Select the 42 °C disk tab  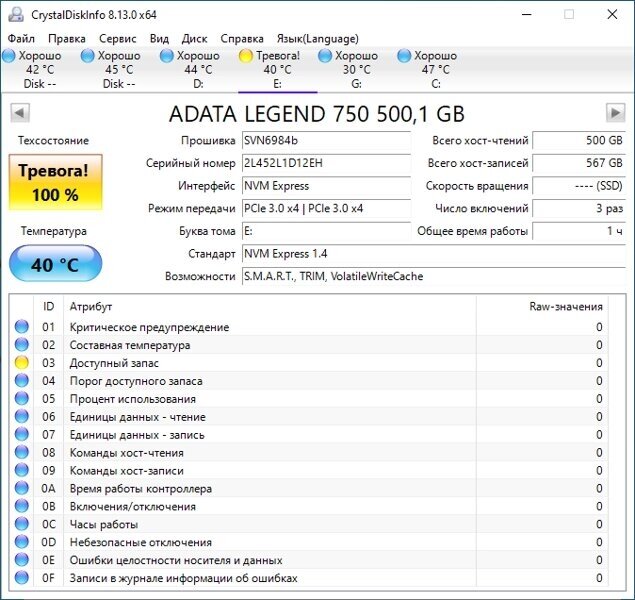(x=40, y=70)
